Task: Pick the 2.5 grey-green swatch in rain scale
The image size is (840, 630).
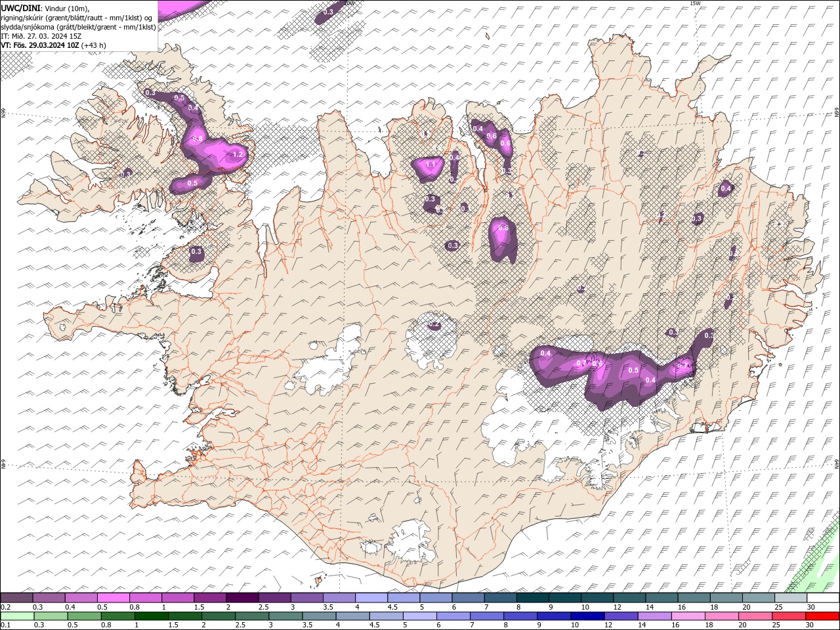Action: pyautogui.click(x=252, y=616)
